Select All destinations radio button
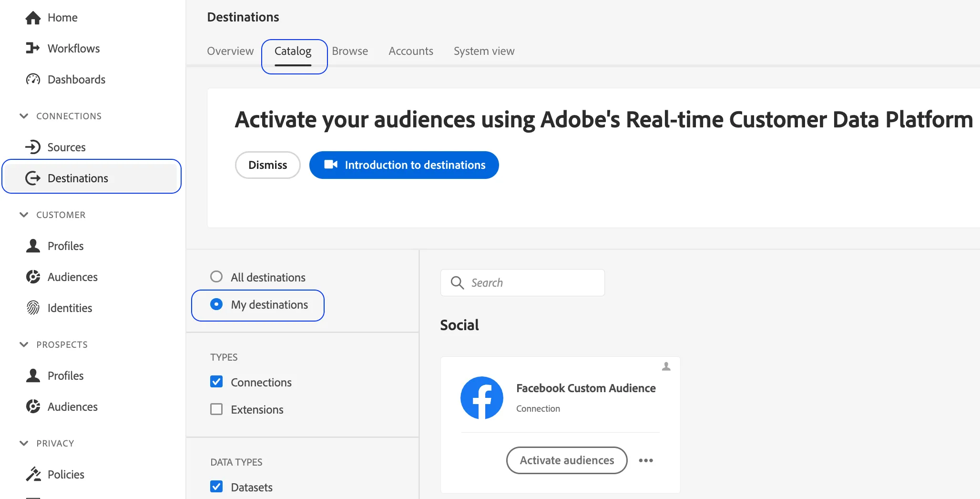Screen dimensions: 980x499 pos(216,277)
